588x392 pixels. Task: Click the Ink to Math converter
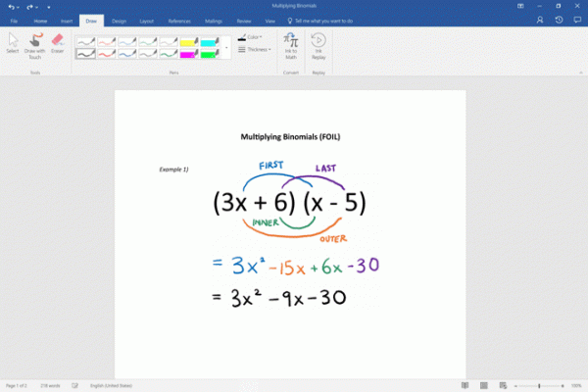[291, 46]
